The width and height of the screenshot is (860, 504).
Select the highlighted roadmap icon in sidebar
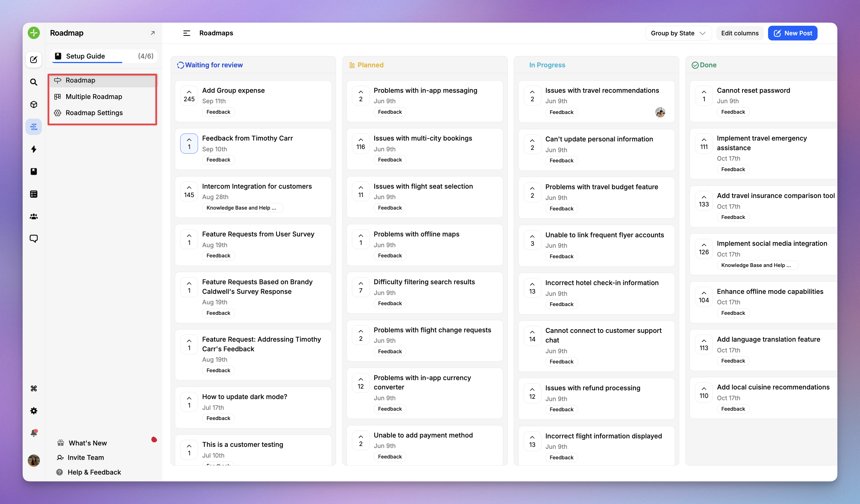pos(33,126)
